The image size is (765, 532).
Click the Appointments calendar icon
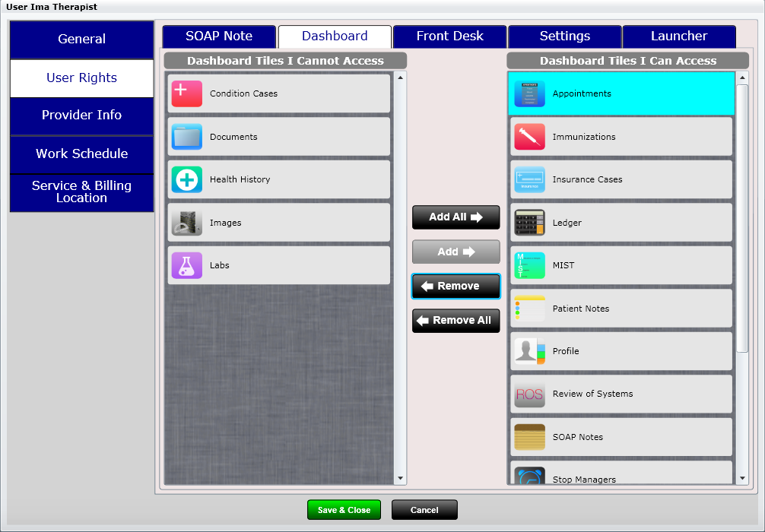click(x=530, y=93)
